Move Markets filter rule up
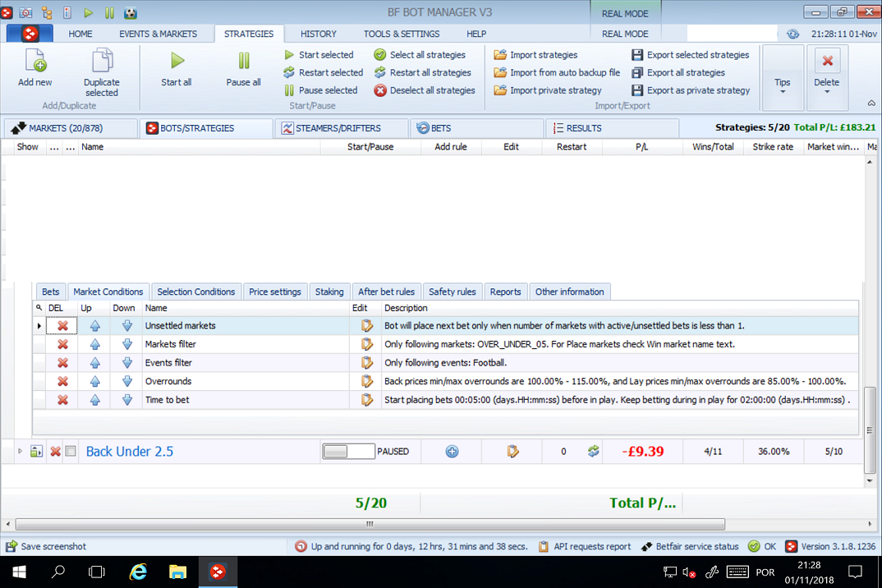Image resolution: width=882 pixels, height=588 pixels. coord(95,344)
